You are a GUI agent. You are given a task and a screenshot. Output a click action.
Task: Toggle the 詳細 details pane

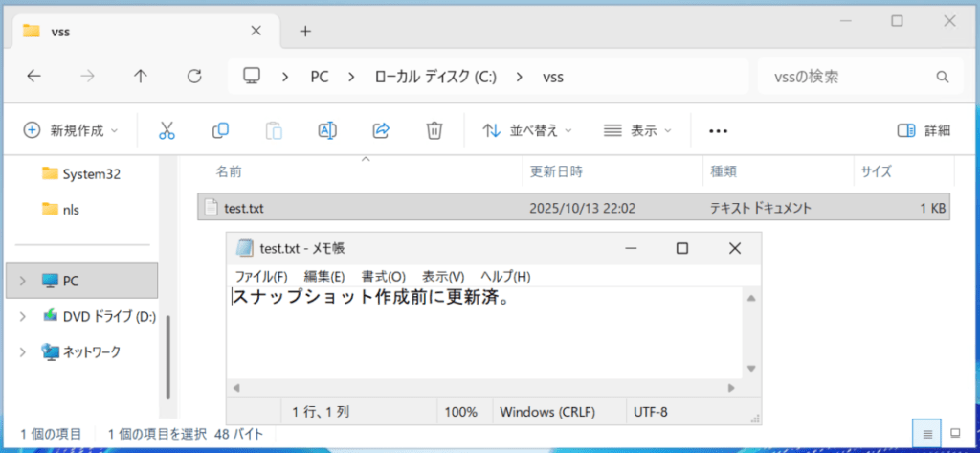pyautogui.click(x=924, y=130)
